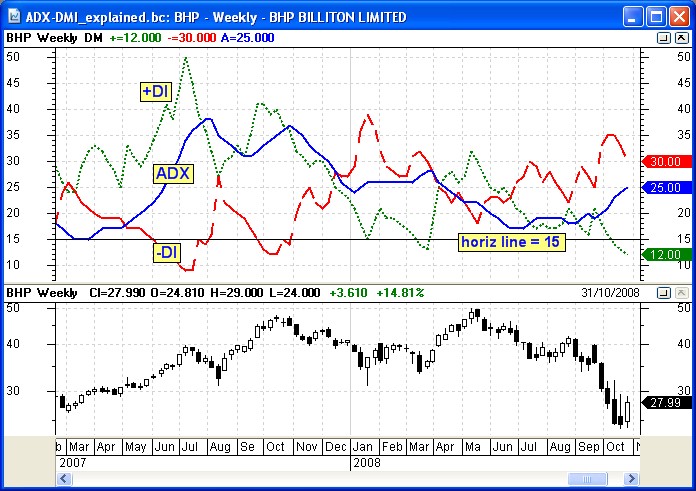Select the ADX annotation label
The height and width of the screenshot is (491, 696).
tap(173, 173)
